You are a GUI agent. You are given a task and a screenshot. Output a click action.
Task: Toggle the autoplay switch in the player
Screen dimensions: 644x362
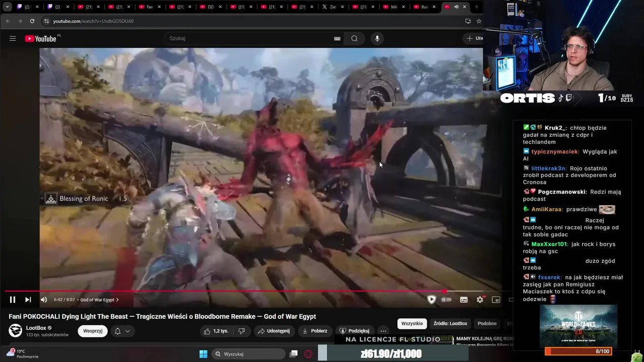tap(446, 300)
